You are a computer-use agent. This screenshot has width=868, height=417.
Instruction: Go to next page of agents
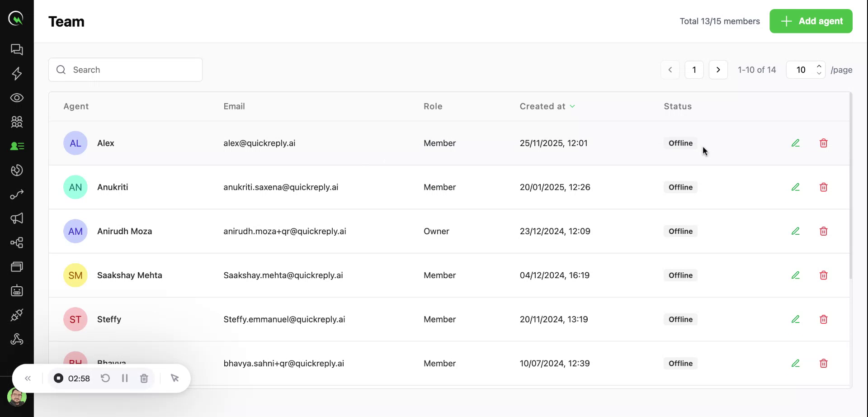coord(718,70)
